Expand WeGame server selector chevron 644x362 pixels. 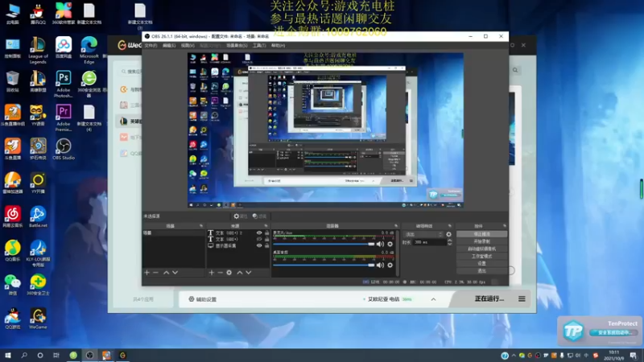tap(433, 299)
